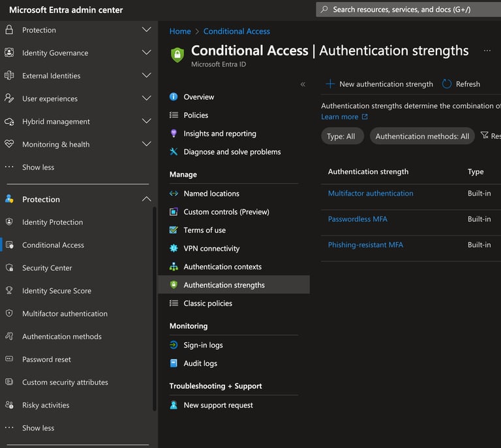Image resolution: width=501 pixels, height=448 pixels.
Task: Click the Refresh circular arrow icon
Action: coord(446,84)
